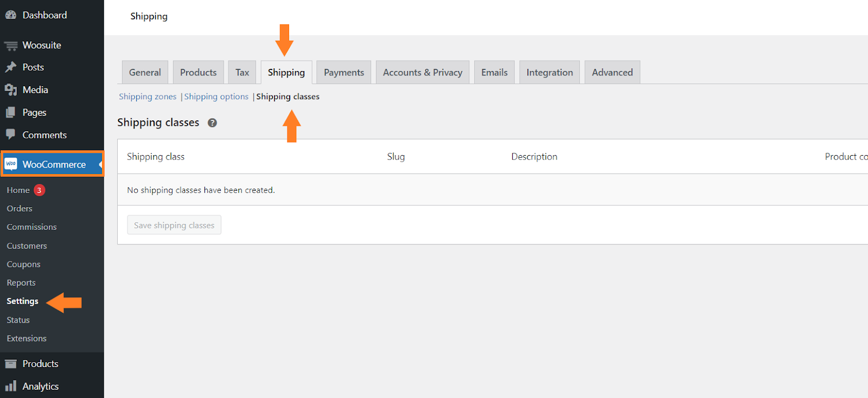Switch to the Products settings tab
Image resolution: width=868 pixels, height=398 pixels.
tap(198, 72)
